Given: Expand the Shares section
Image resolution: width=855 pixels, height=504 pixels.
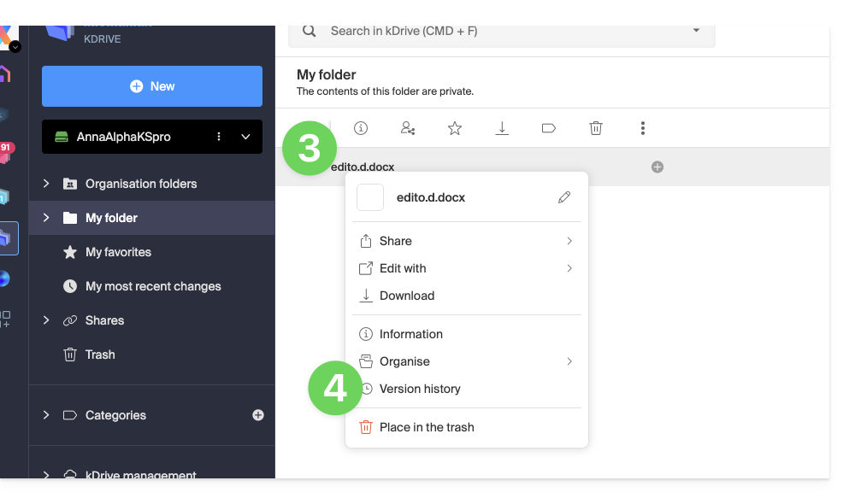Looking at the screenshot, I should (46, 320).
